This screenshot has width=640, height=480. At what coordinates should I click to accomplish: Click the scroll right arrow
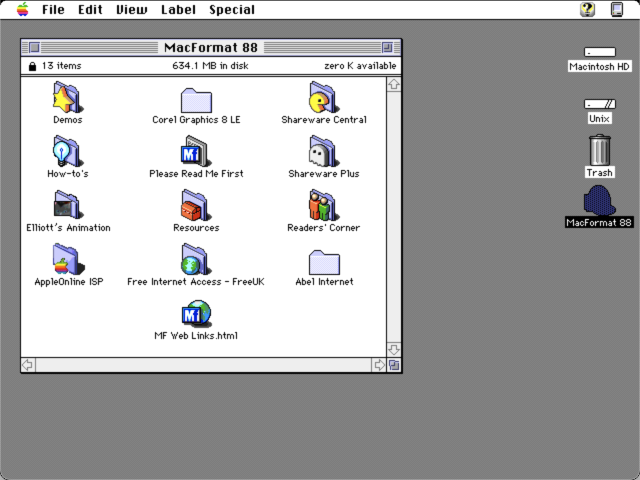point(379,365)
